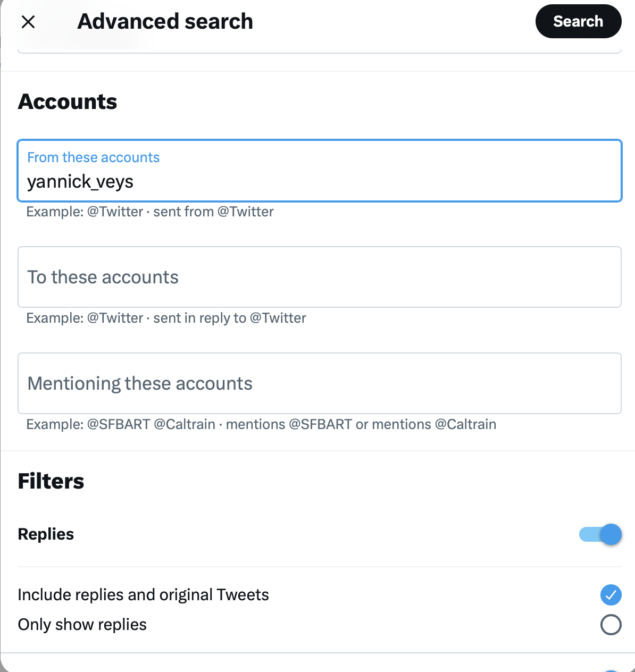Select "Include replies and original Tweets"
Viewport: 635px width, 672px height.
pos(611,595)
